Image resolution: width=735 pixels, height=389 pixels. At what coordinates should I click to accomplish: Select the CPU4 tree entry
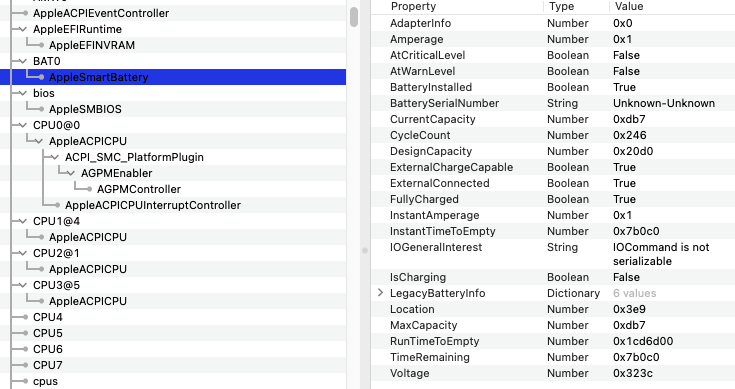point(48,317)
